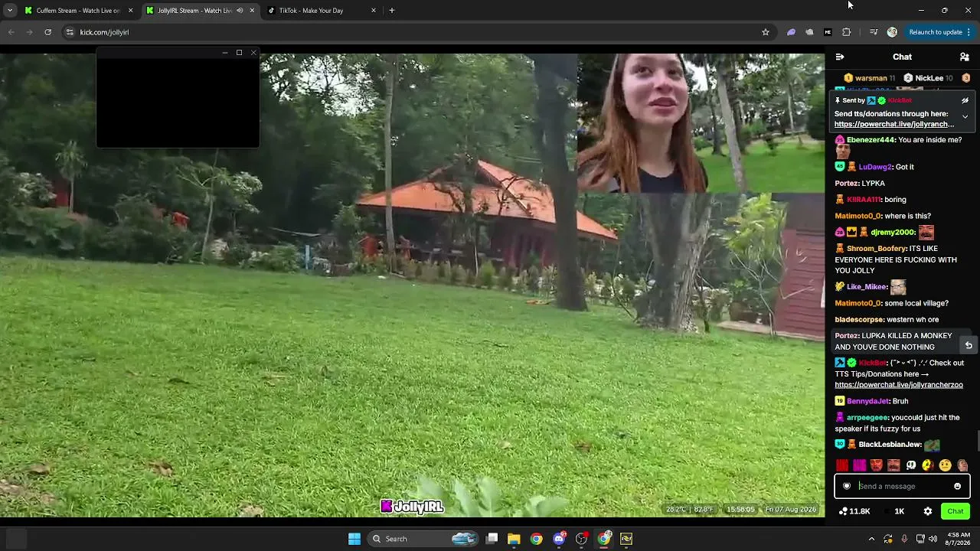Click username LuDawg2 in chat
Screen dimensions: 980x551
(875, 167)
